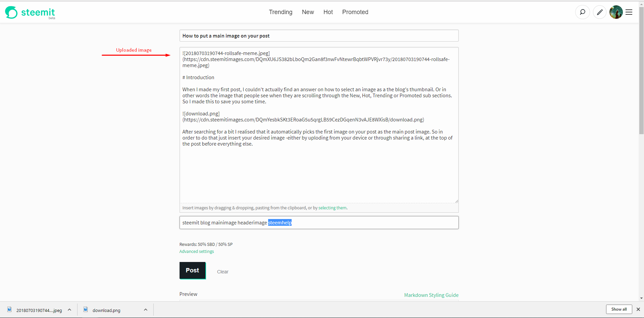Focus the post title input field

pyautogui.click(x=319, y=36)
